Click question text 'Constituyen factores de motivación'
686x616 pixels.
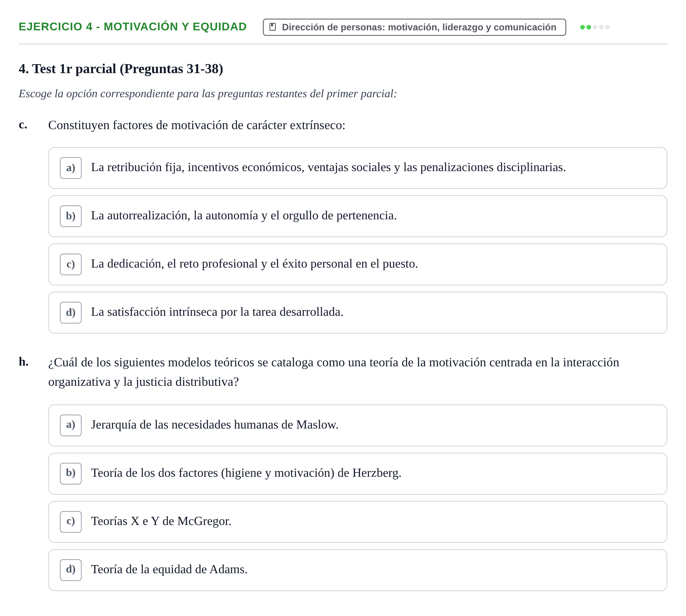(197, 125)
